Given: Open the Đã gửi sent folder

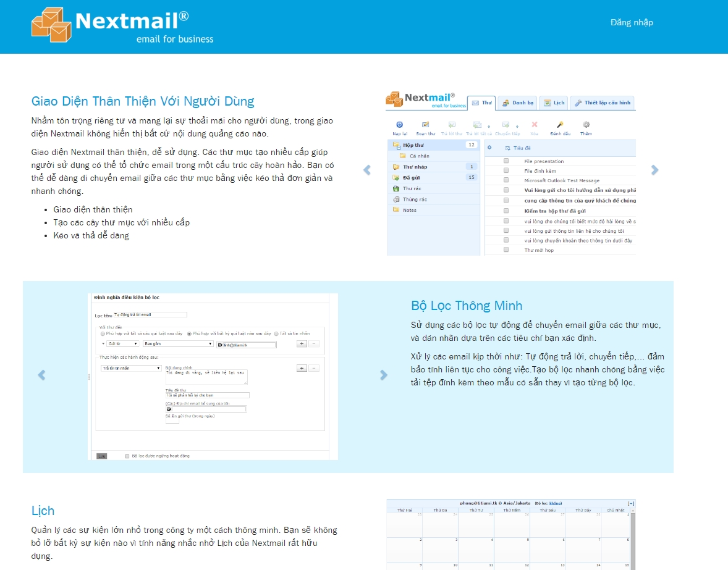Looking at the screenshot, I should coord(434,178).
